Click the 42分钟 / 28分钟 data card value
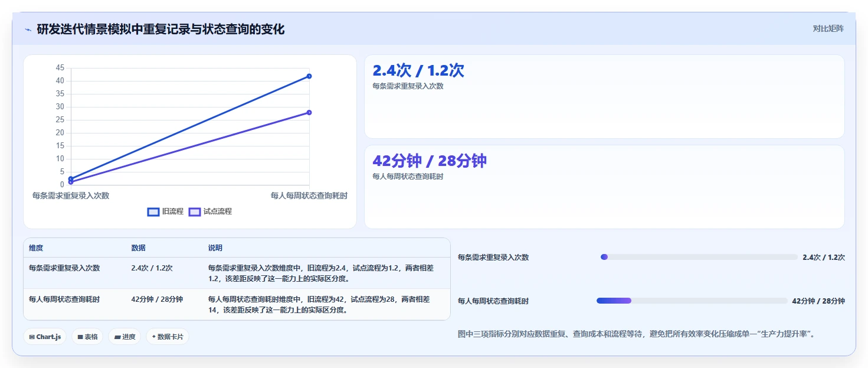868x368 pixels. 430,161
